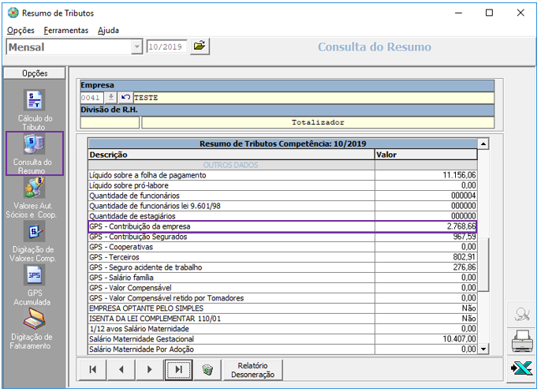Go to the first record
Screen dimensions: 541x392
pyautogui.click(x=93, y=370)
